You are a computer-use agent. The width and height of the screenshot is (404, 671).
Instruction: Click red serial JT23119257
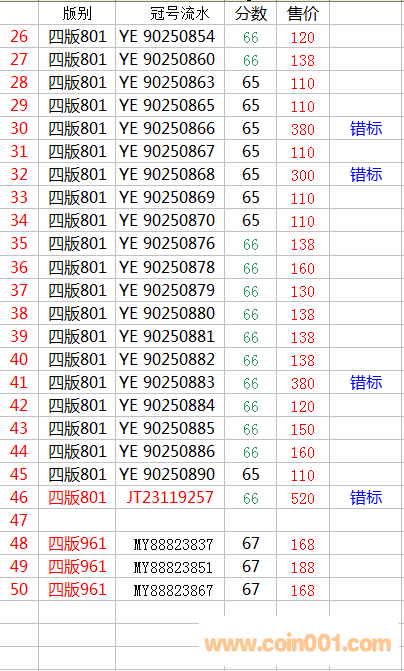(170, 497)
